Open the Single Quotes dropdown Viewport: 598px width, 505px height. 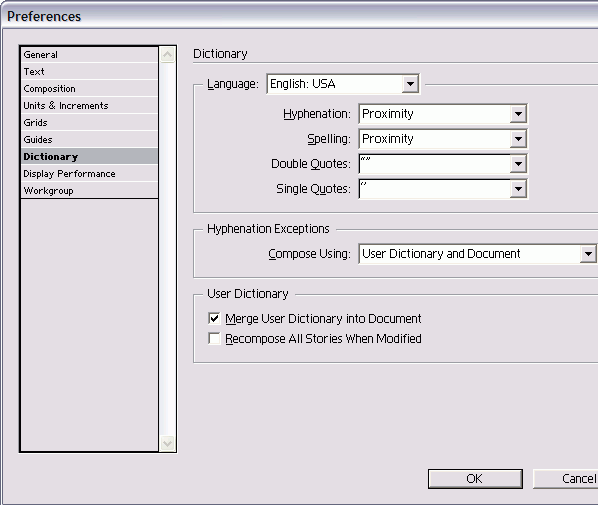click(x=443, y=189)
